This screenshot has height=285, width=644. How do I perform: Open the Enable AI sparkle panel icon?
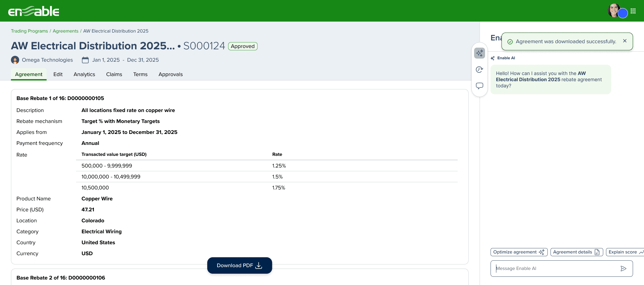click(480, 53)
